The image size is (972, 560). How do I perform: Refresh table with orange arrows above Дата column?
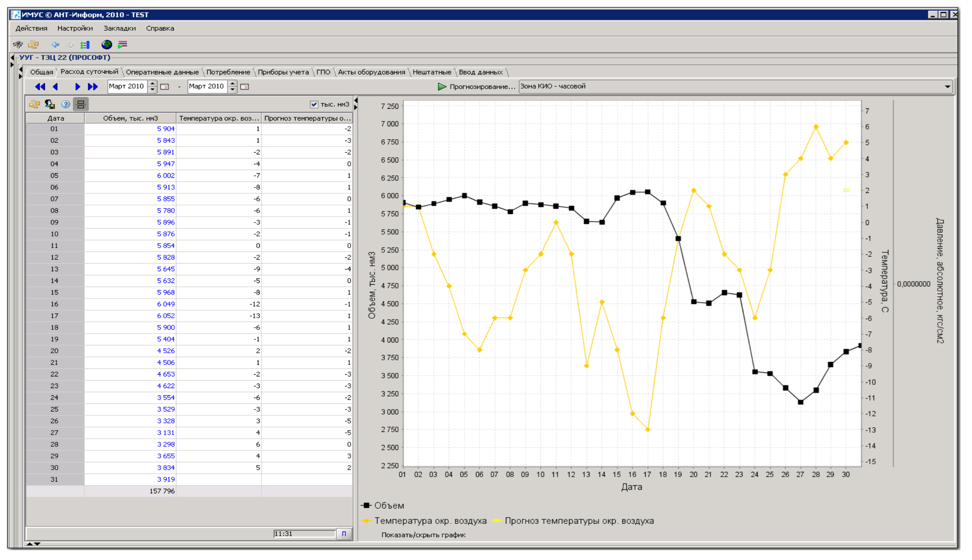click(34, 104)
